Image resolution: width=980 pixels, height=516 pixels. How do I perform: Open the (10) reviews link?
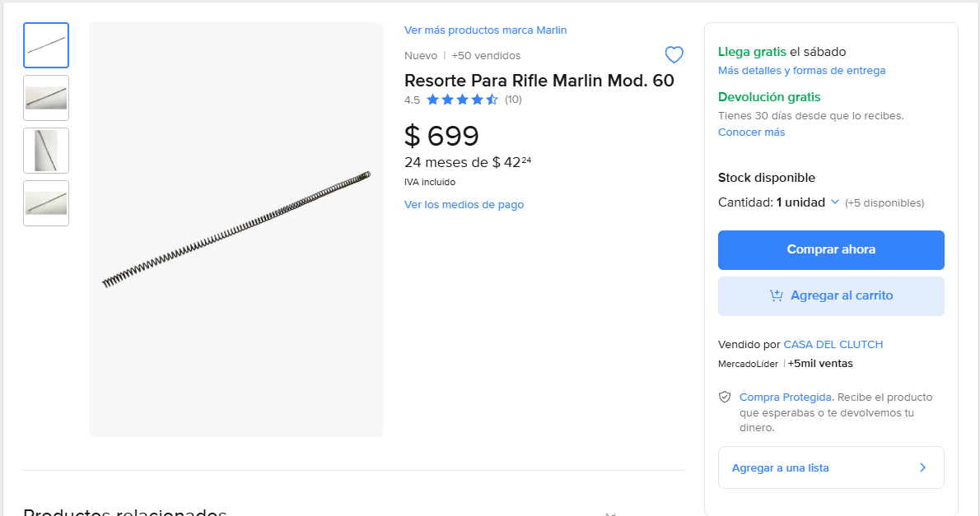click(x=511, y=99)
